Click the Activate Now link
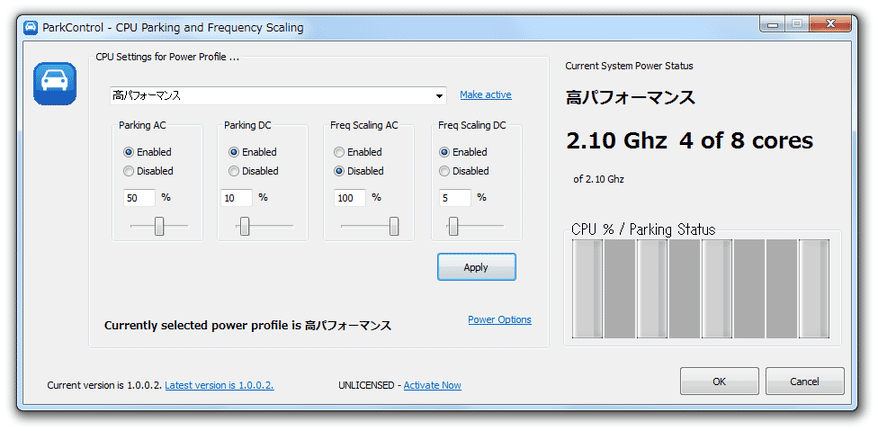878x431 pixels. coord(432,385)
